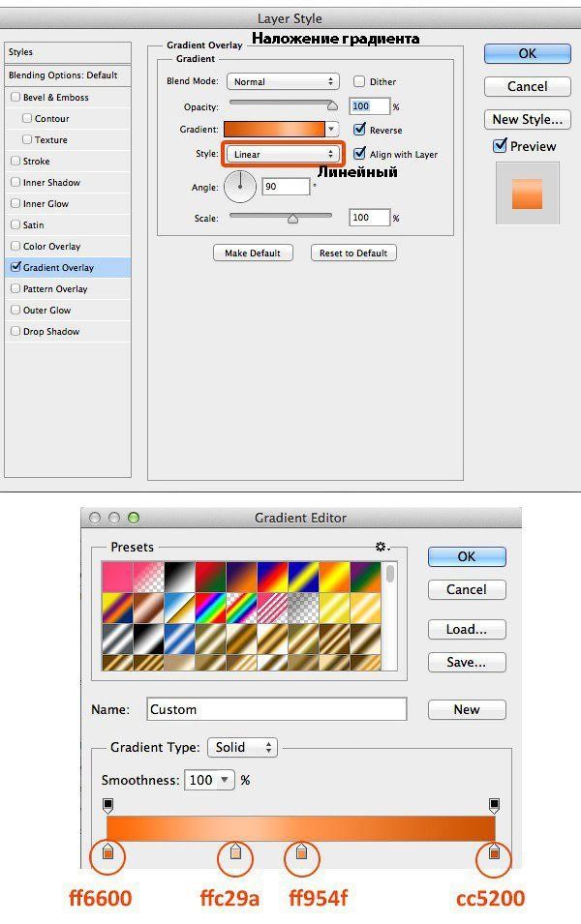Uncheck Align with Layer
581x924 pixels.
pos(358,154)
